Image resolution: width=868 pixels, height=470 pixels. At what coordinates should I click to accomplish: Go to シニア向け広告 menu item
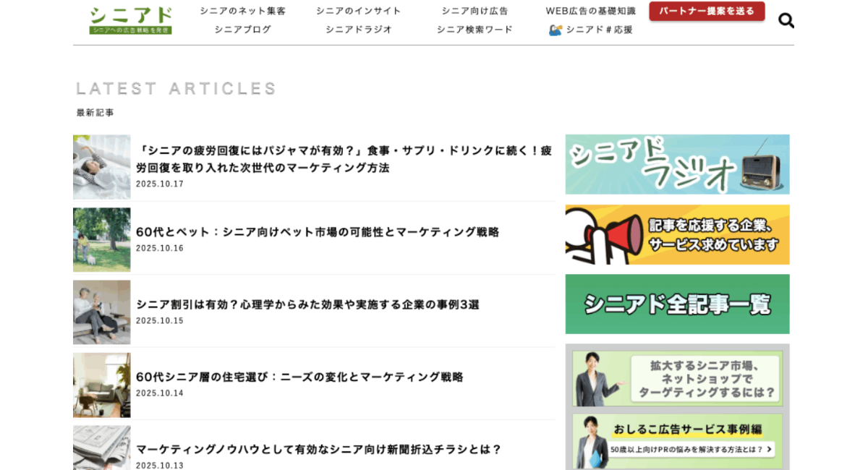pos(475,11)
